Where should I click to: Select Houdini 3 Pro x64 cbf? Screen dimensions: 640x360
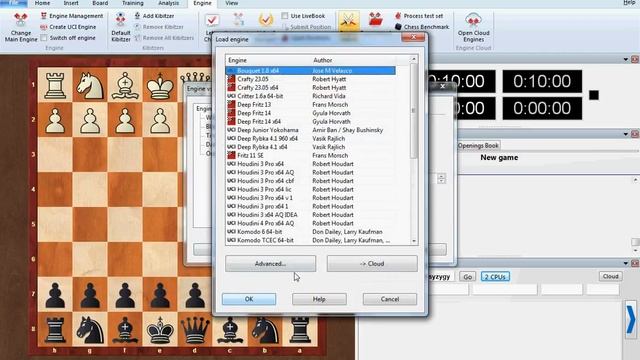tap(311, 181)
